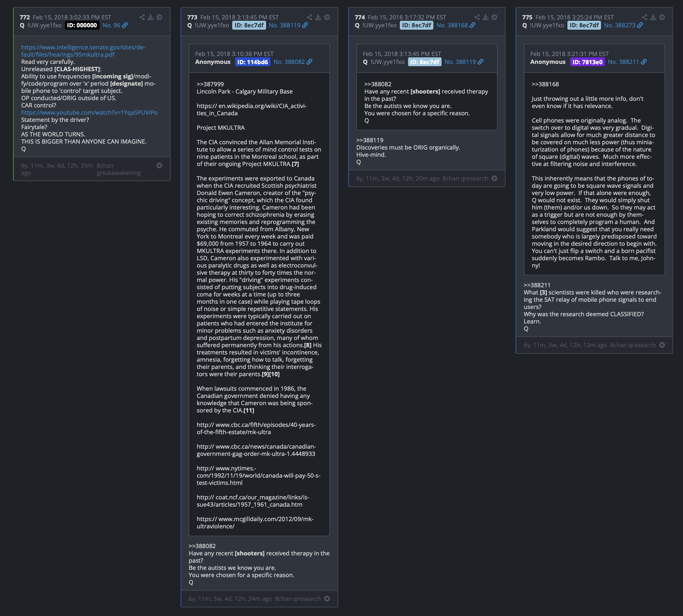Click the ID: 000000 badge
Image resolution: width=683 pixels, height=616 pixels.
(x=82, y=25)
